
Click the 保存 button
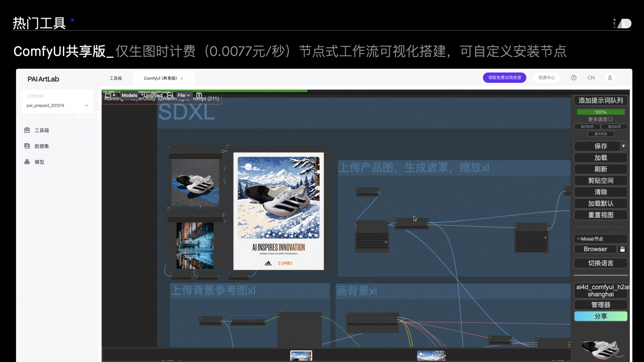pos(597,146)
